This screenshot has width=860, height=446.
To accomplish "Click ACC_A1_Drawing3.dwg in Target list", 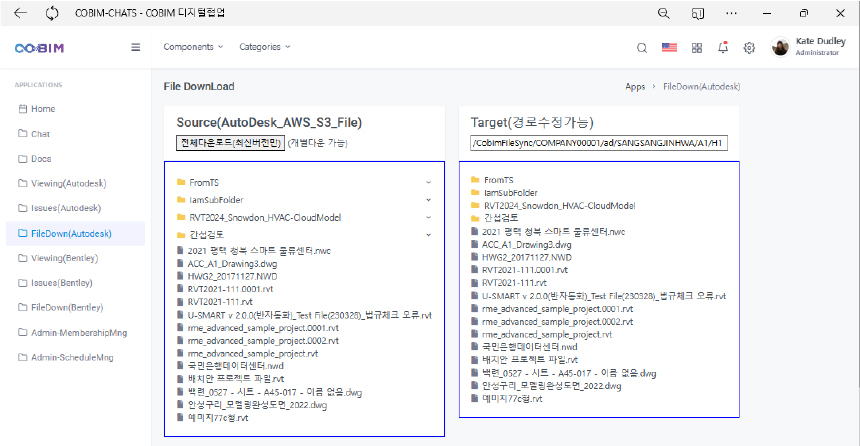I will pyautogui.click(x=527, y=245).
